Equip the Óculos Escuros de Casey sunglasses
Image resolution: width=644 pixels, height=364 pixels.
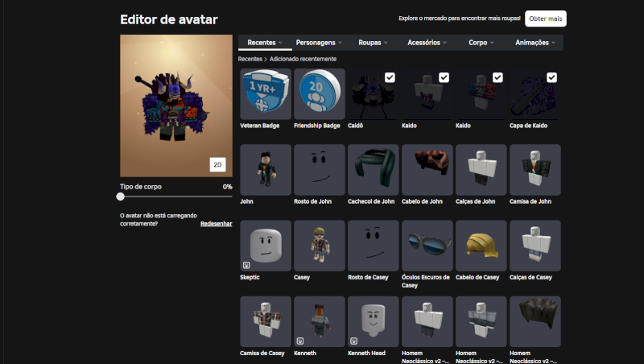[x=427, y=246]
